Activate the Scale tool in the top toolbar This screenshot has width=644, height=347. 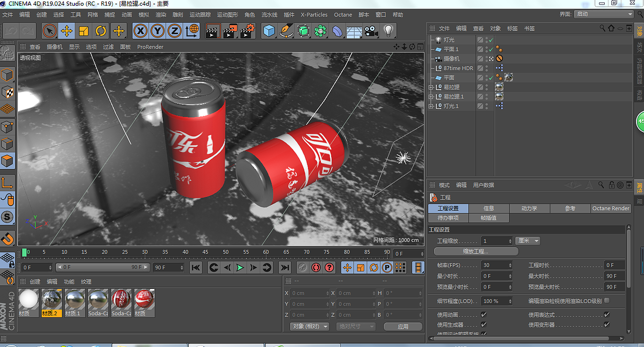click(84, 31)
